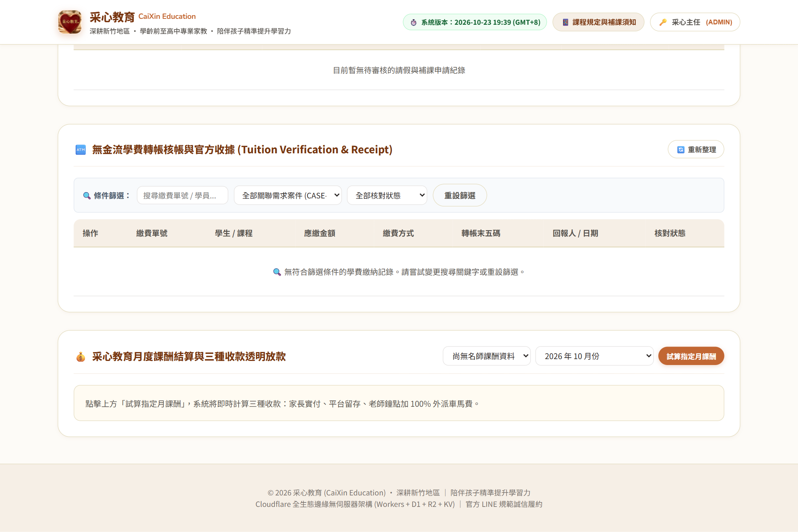Viewport: 798px width, 532px height.
Task: Open the 尚無名師課酬資料 teacher dropdown
Action: pyautogui.click(x=487, y=356)
